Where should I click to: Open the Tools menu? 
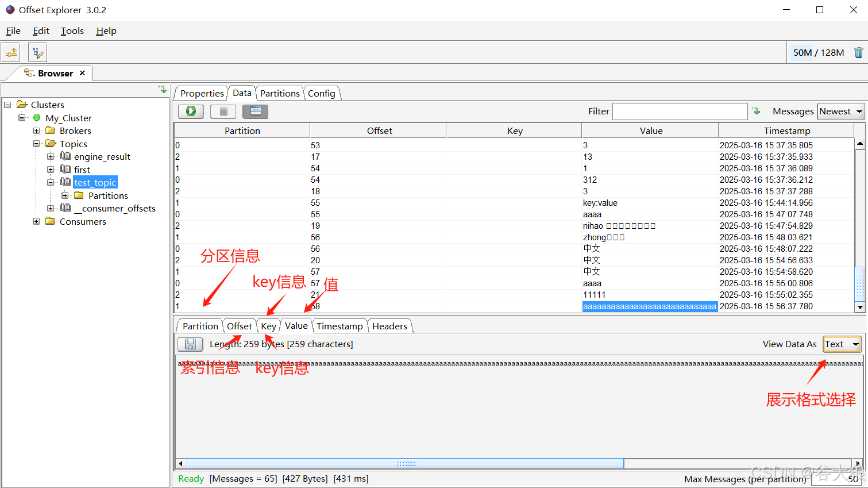[x=72, y=31]
